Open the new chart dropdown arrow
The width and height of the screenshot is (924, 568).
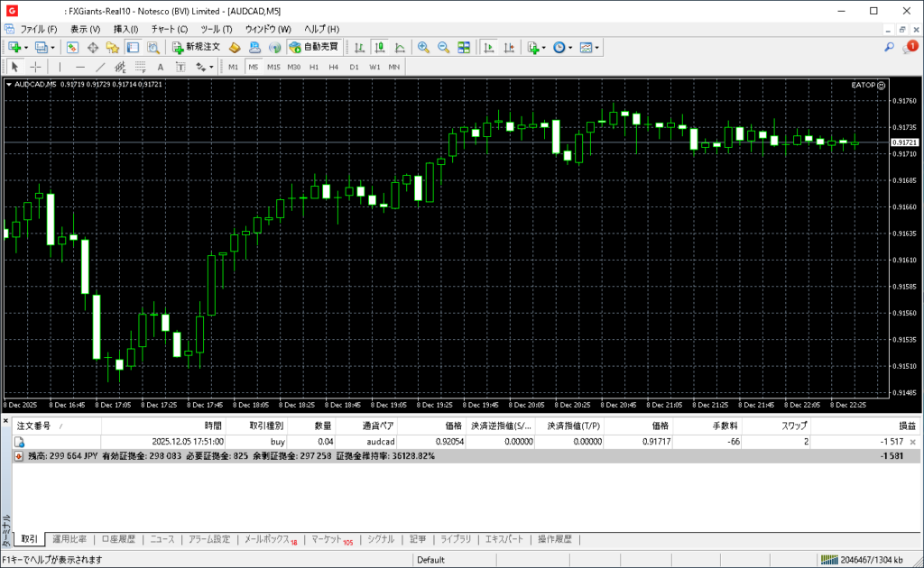pos(26,47)
